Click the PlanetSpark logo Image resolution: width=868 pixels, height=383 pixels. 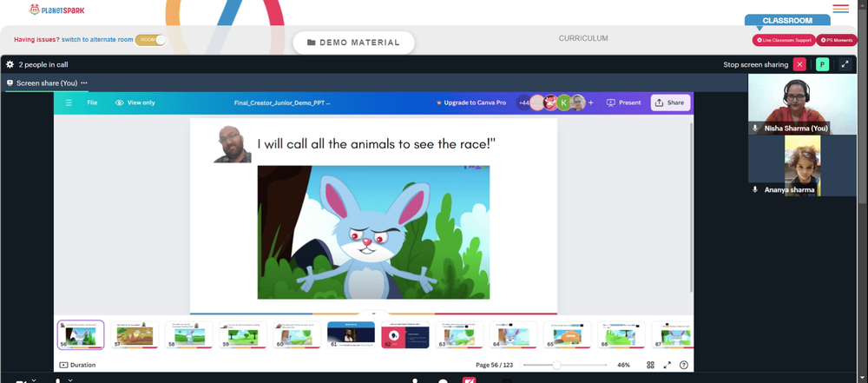point(57,10)
